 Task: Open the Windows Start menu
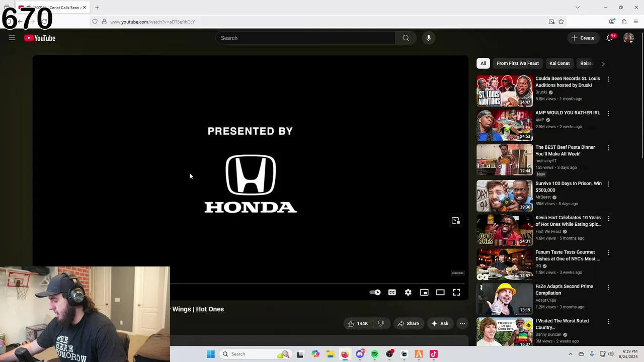(x=211, y=354)
